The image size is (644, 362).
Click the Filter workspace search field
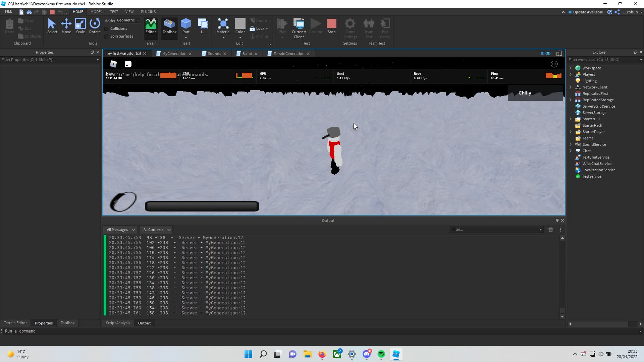[605, 60]
